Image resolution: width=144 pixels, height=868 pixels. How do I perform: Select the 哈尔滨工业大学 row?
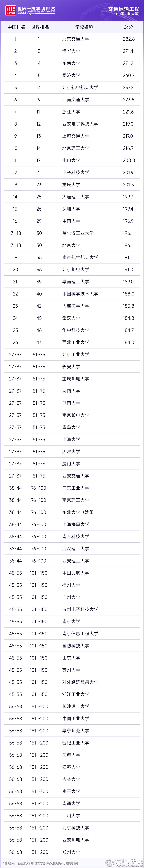[72, 233]
